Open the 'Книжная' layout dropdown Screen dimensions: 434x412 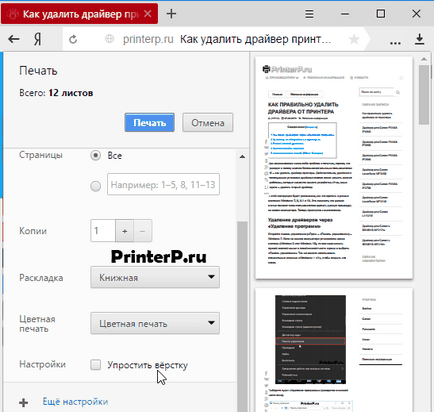155,277
